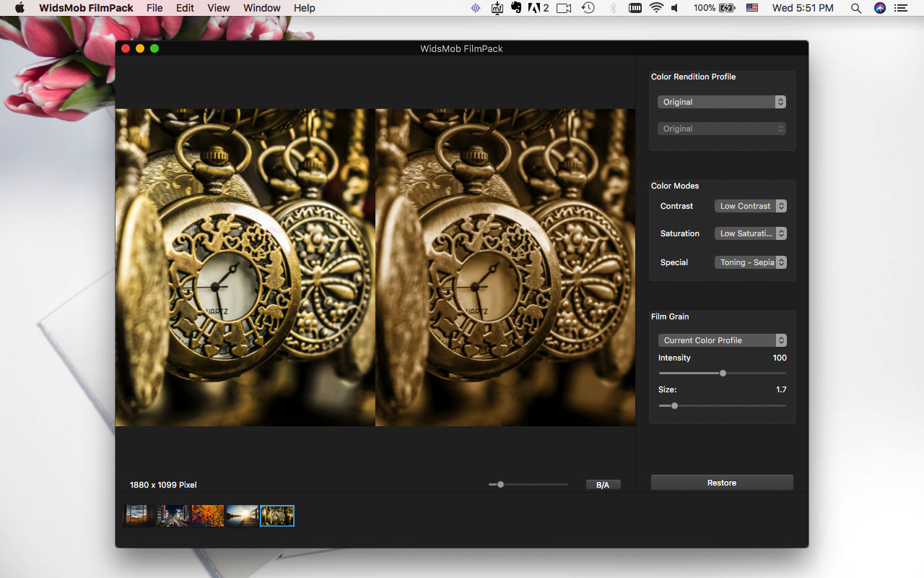
Task: Click the display download menu bar icon
Action: (x=497, y=8)
